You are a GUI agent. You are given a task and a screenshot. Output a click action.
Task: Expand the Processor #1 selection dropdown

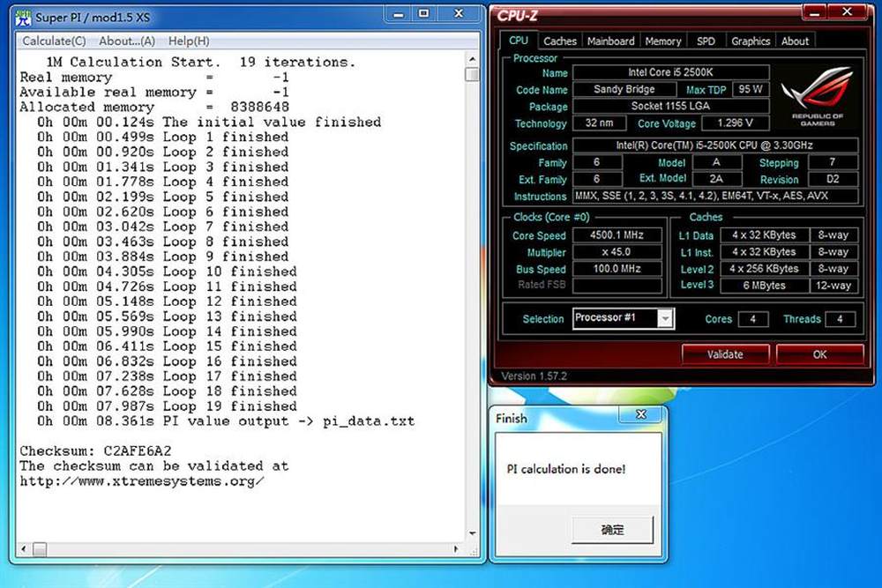pos(665,319)
